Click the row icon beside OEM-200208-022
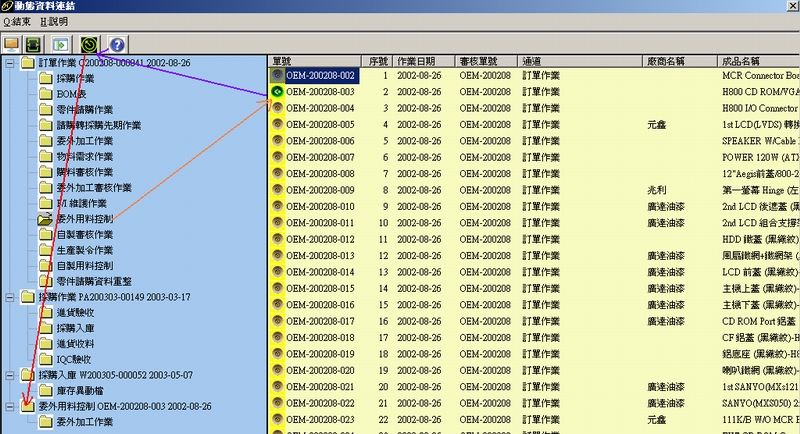 (277, 403)
